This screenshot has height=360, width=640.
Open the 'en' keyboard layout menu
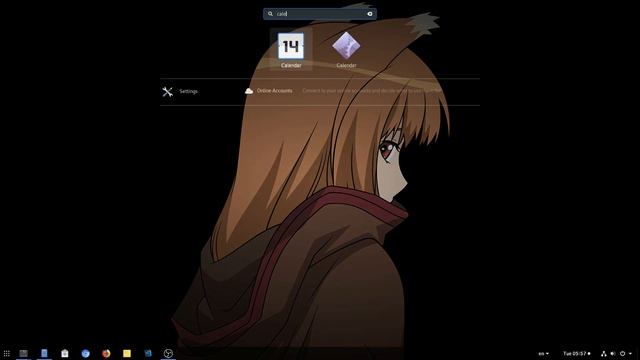[x=544, y=354]
